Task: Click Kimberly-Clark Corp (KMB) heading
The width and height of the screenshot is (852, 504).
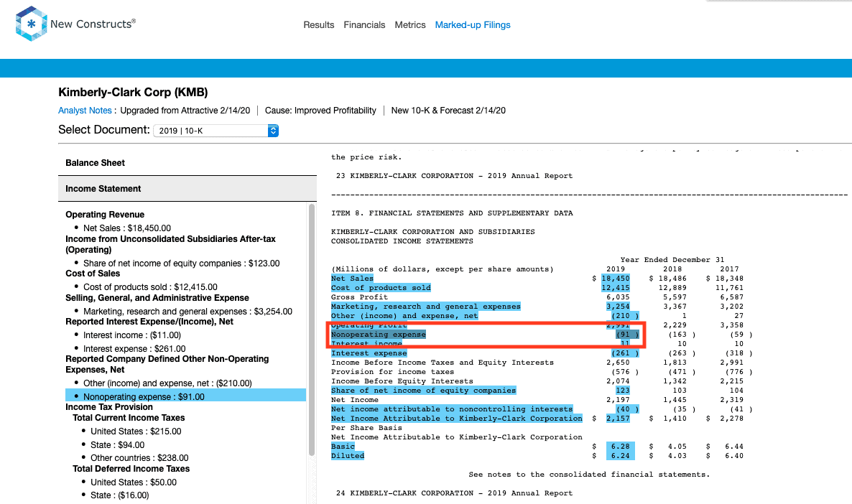Action: coord(133,93)
